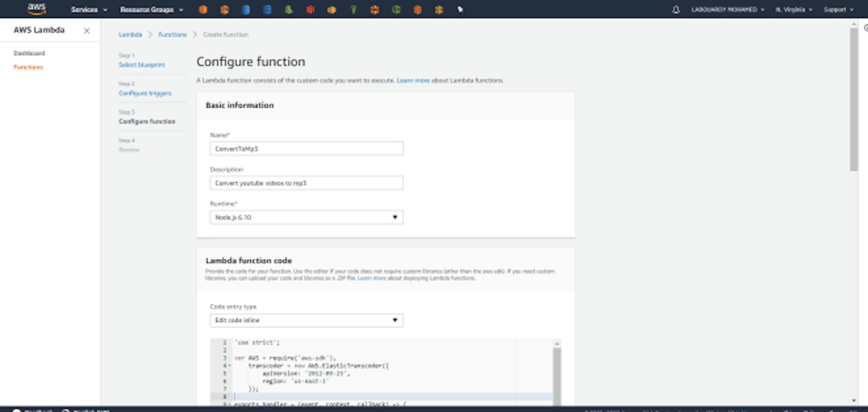Click the apiVersion line in the code editor
Image resolution: width=868 pixels, height=412 pixels.
coord(306,374)
